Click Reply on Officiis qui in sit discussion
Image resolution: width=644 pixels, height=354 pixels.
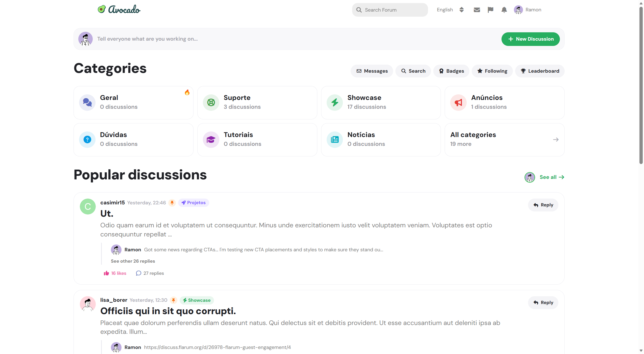tap(543, 303)
